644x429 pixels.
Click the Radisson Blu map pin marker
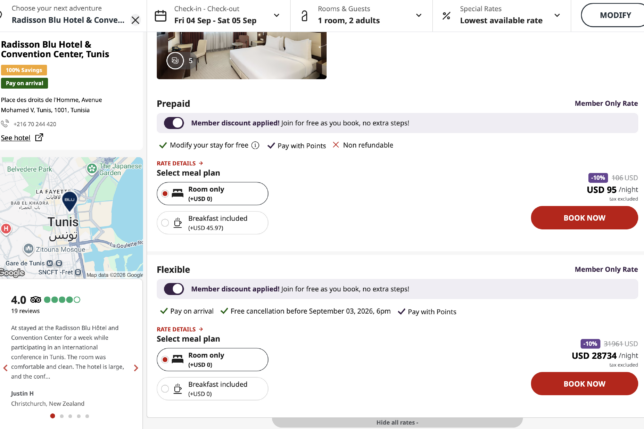(70, 202)
